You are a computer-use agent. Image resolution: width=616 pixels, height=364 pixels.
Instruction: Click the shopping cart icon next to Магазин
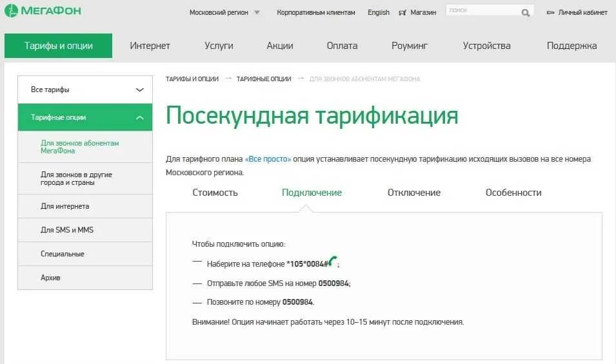point(402,12)
